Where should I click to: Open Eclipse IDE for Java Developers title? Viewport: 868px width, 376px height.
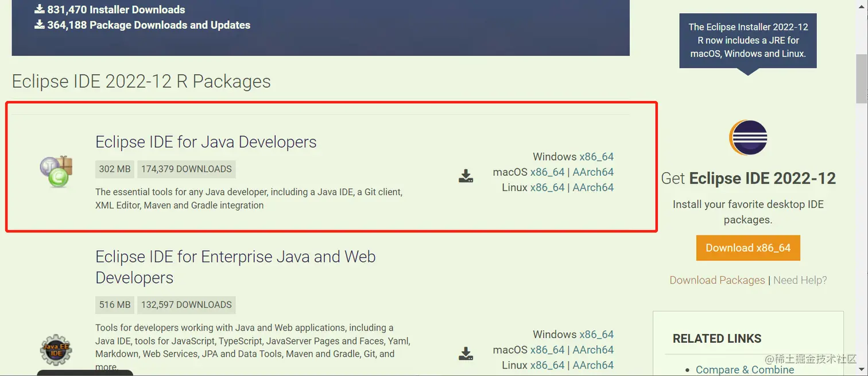pyautogui.click(x=206, y=142)
